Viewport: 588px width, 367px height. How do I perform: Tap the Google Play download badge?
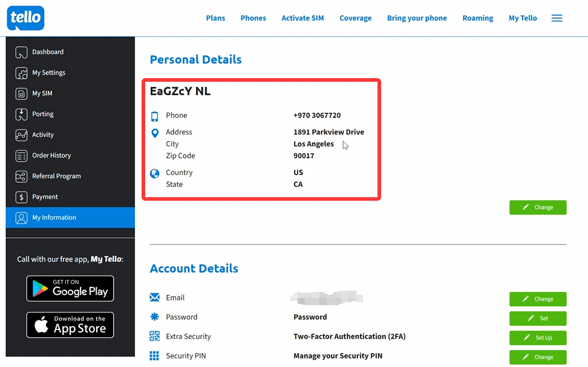click(70, 288)
